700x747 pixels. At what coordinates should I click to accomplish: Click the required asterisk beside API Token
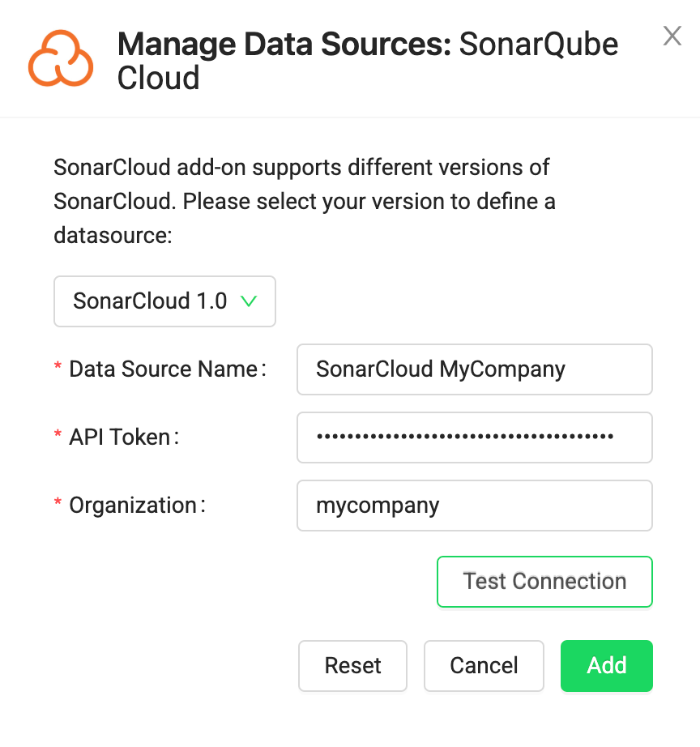(58, 438)
